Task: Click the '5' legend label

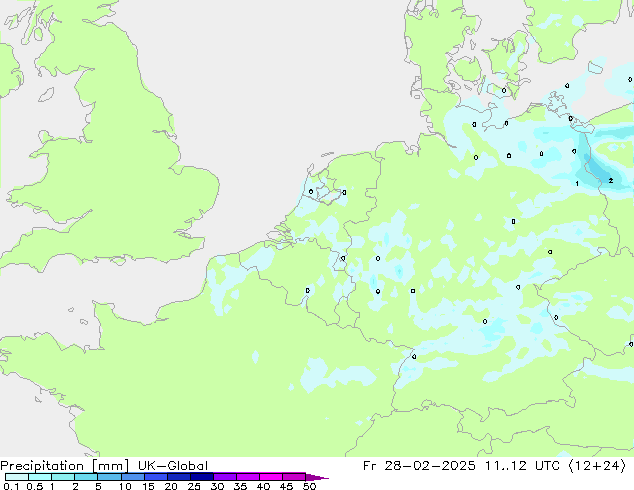Action: tap(98, 486)
